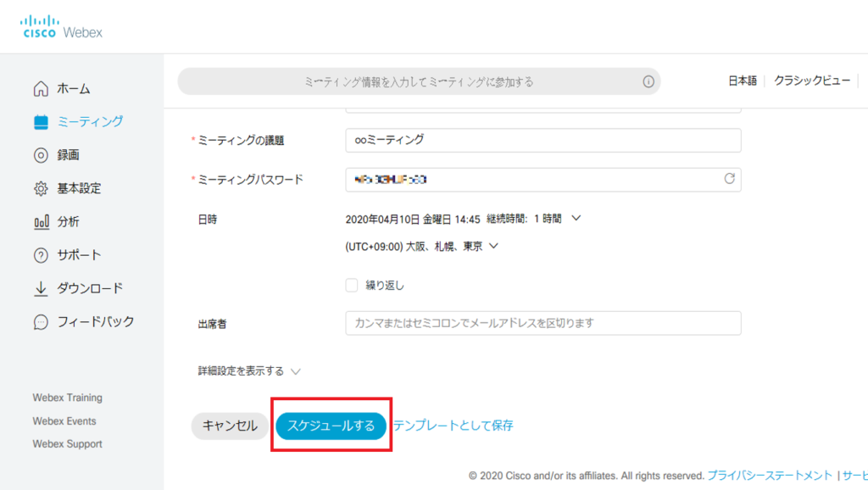868x490 pixels.
Task: Click the calendar icon beside ミーティング
Action: (x=41, y=122)
